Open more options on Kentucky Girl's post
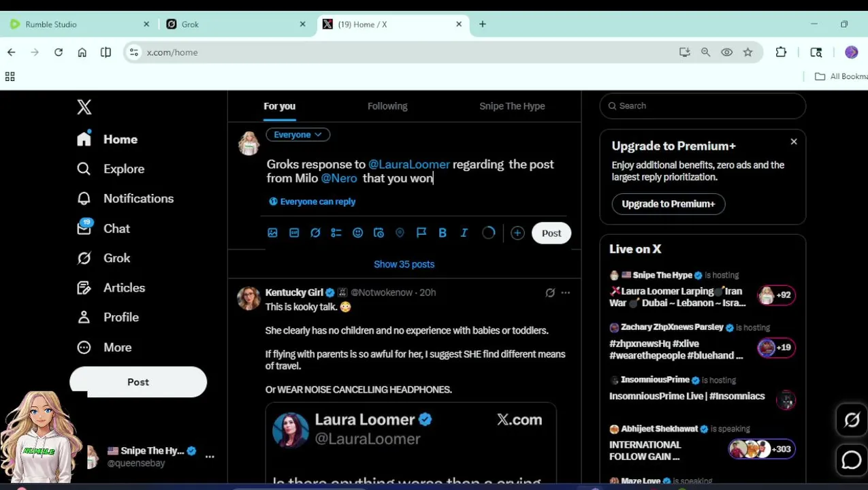The height and width of the screenshot is (490, 868). coord(566,293)
